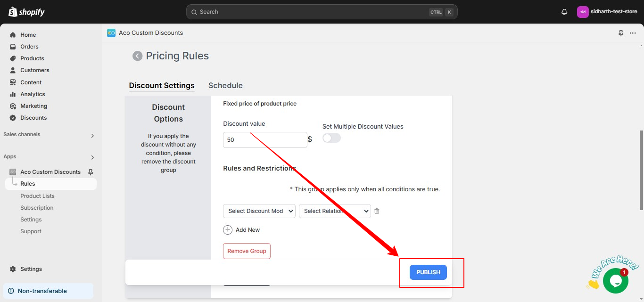
Task: Switch to the Schedule tab
Action: point(225,85)
